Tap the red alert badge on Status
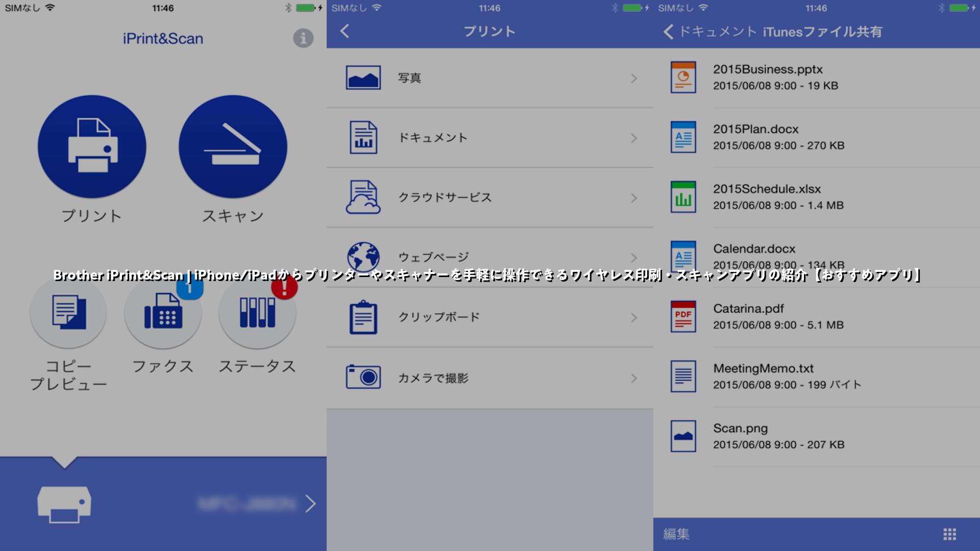The height and width of the screenshot is (551, 980). point(284,287)
